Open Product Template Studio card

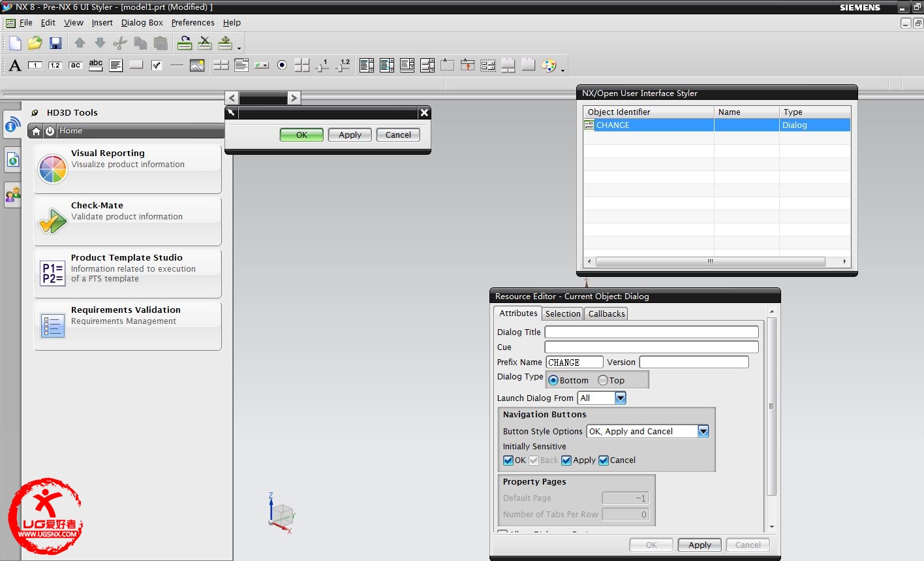128,273
